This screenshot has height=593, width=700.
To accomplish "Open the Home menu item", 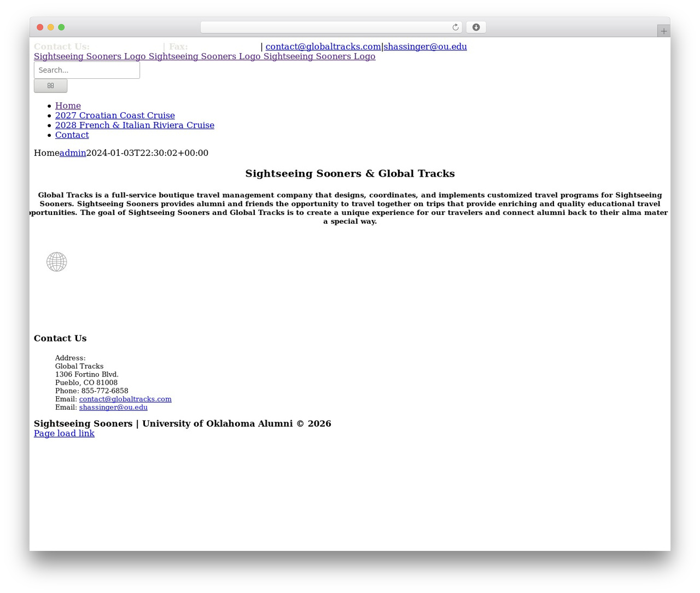I will 68,106.
